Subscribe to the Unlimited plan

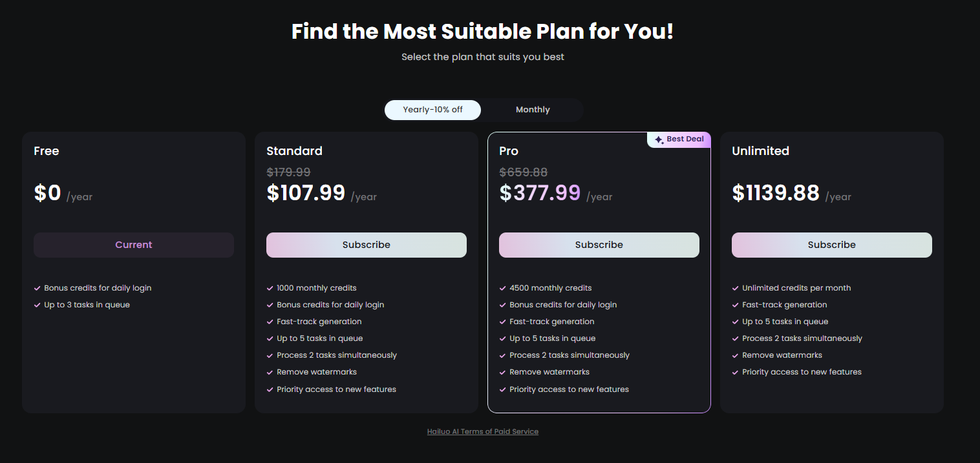832,245
